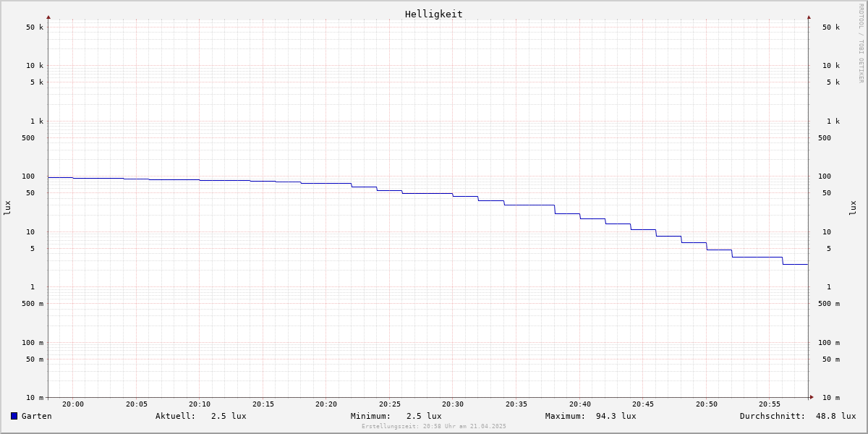Click the 'Aktuell:' label in the legend
The width and height of the screenshot is (868, 434).
click(176, 416)
